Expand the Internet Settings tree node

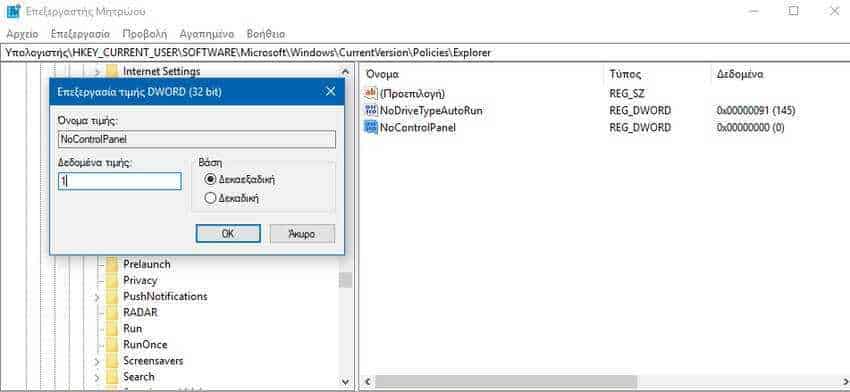[x=97, y=71]
